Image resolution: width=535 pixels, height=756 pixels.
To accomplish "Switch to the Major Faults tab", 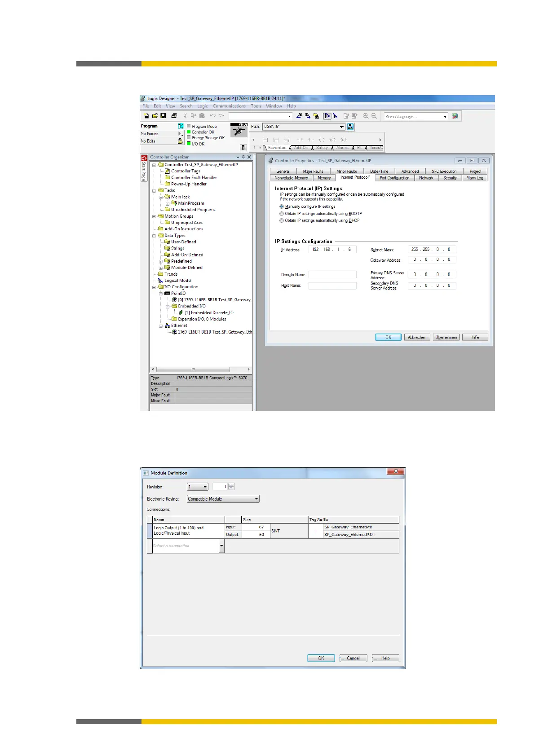I will (x=313, y=171).
